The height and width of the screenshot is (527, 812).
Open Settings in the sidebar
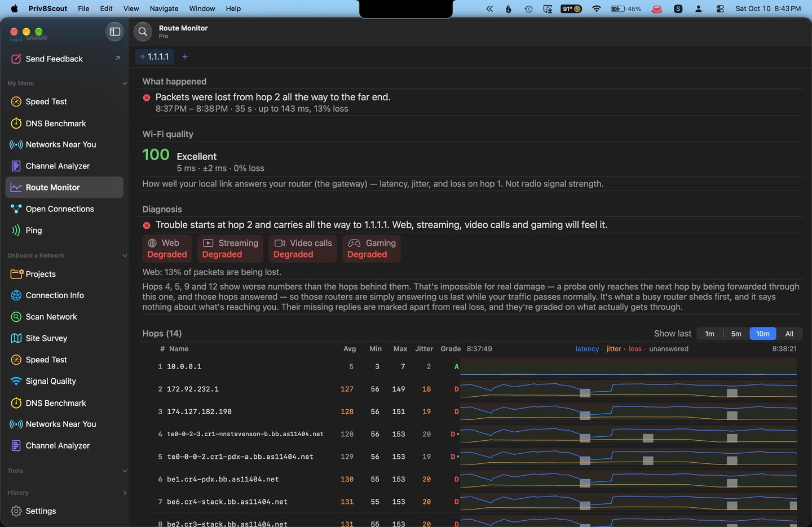pyautogui.click(x=65, y=511)
